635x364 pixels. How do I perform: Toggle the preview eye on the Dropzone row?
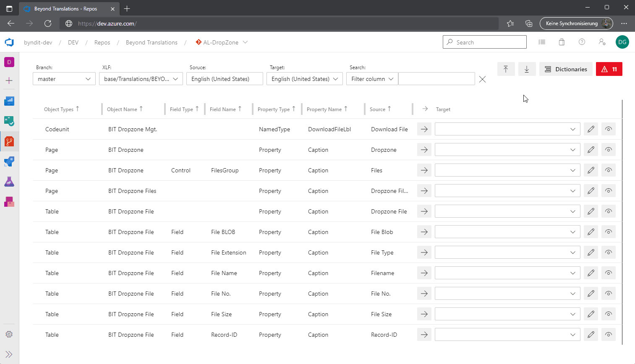608,149
